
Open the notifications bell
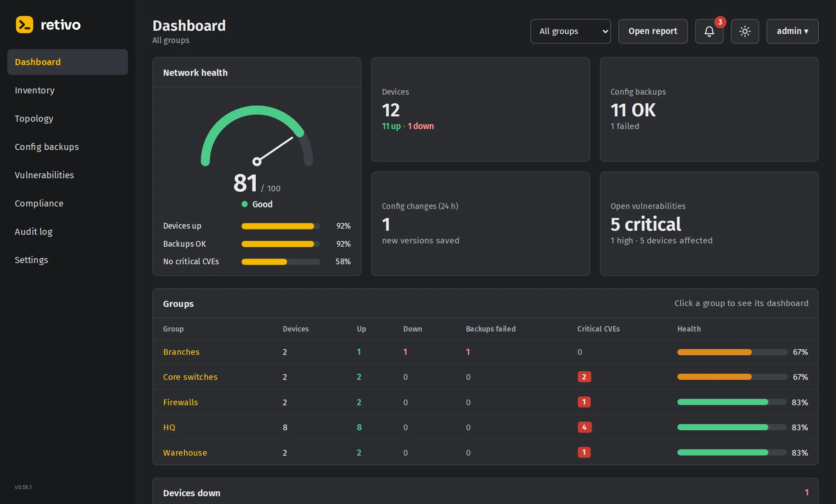click(x=709, y=31)
